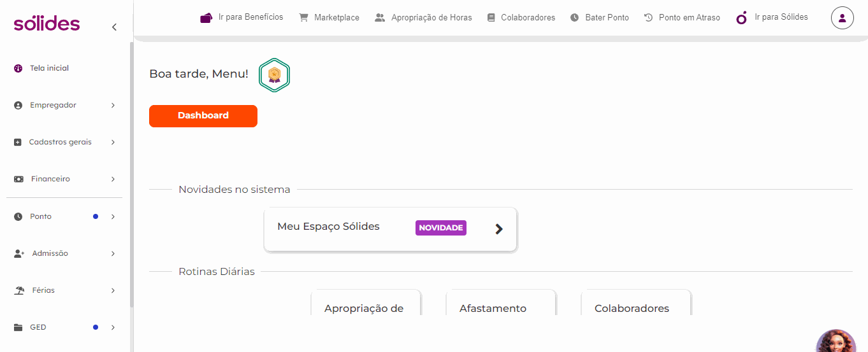Open the Cadastros gerais menu item
Viewport: 868px width, 352px height.
coord(61,142)
